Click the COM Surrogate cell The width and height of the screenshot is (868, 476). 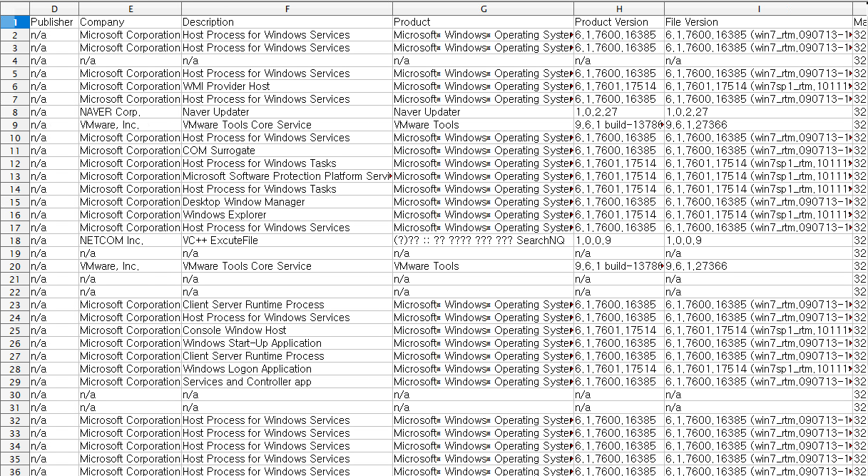(287, 151)
